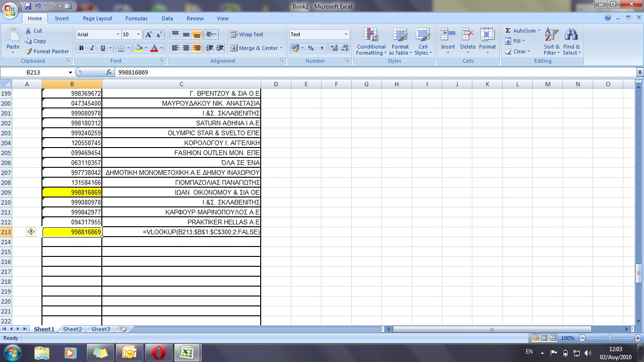Viewport: 644px width, 362px height.
Task: Apply bottom vertical alignment
Action: [197, 34]
